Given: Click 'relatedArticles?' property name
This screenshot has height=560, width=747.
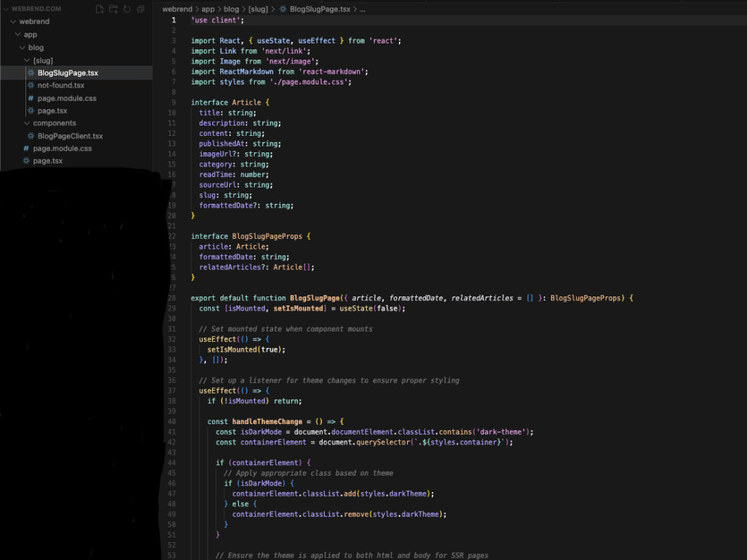Looking at the screenshot, I should point(232,267).
